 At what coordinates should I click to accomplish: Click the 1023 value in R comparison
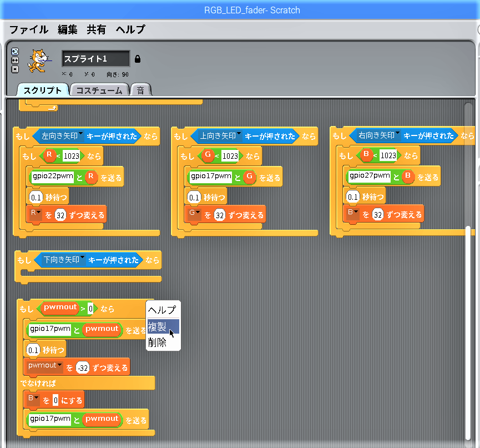click(x=72, y=156)
